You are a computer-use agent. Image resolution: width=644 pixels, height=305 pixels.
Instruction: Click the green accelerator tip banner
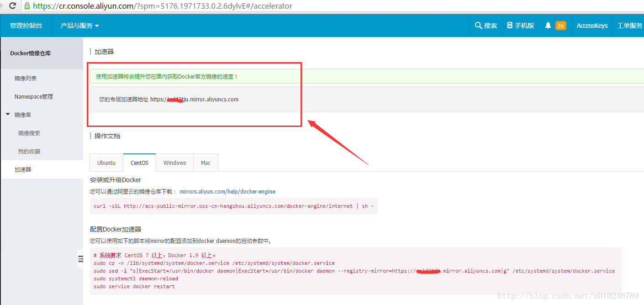click(367, 76)
